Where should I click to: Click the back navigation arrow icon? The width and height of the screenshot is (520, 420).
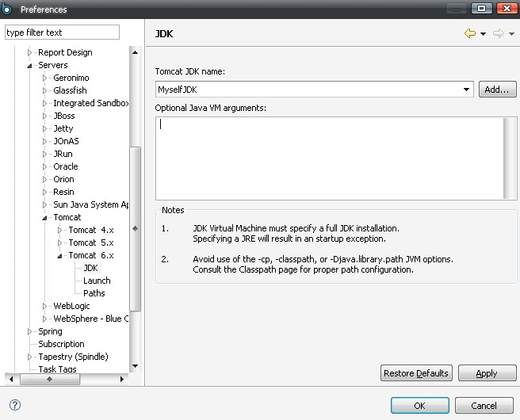(470, 33)
